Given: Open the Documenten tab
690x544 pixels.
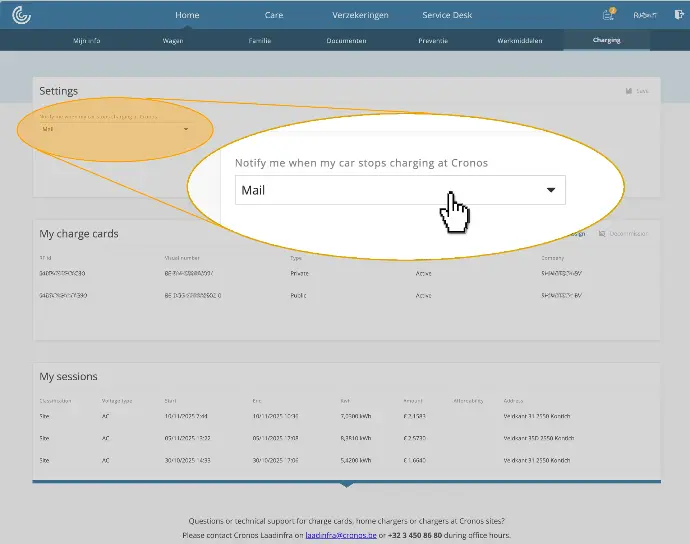Looking at the screenshot, I should (x=346, y=41).
